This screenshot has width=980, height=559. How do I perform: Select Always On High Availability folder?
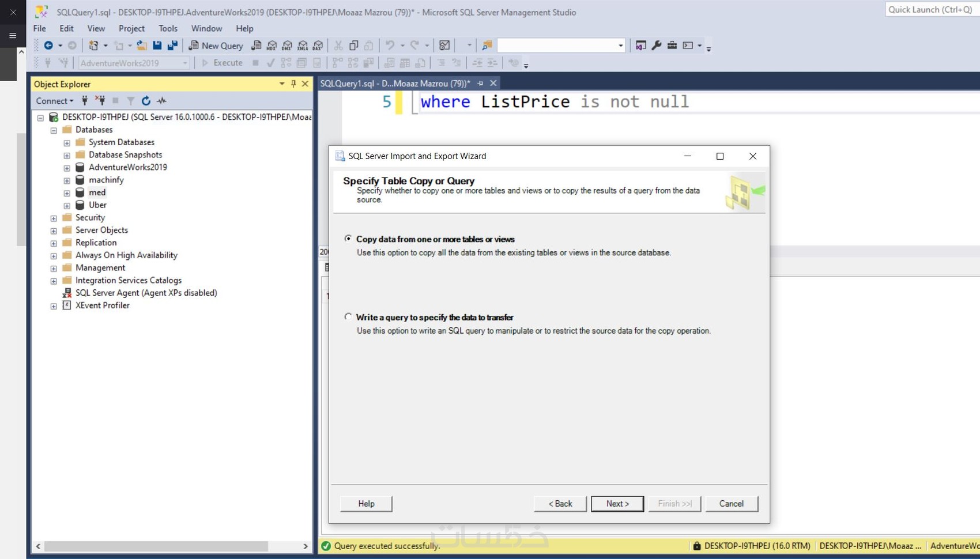[126, 255]
